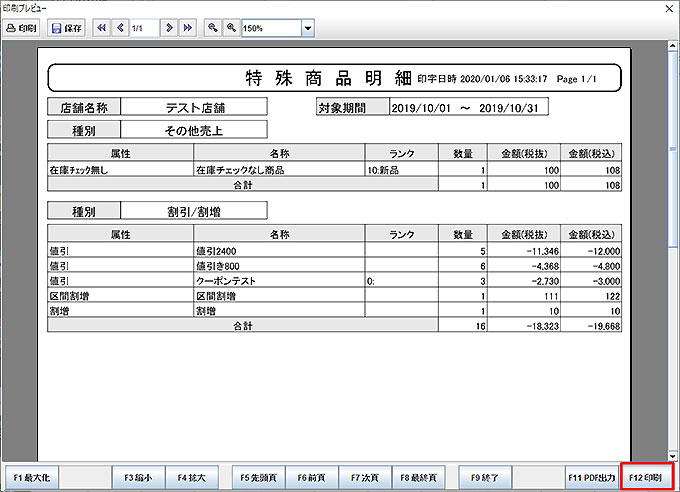Jump to first page with double-left arrow

tap(101, 29)
